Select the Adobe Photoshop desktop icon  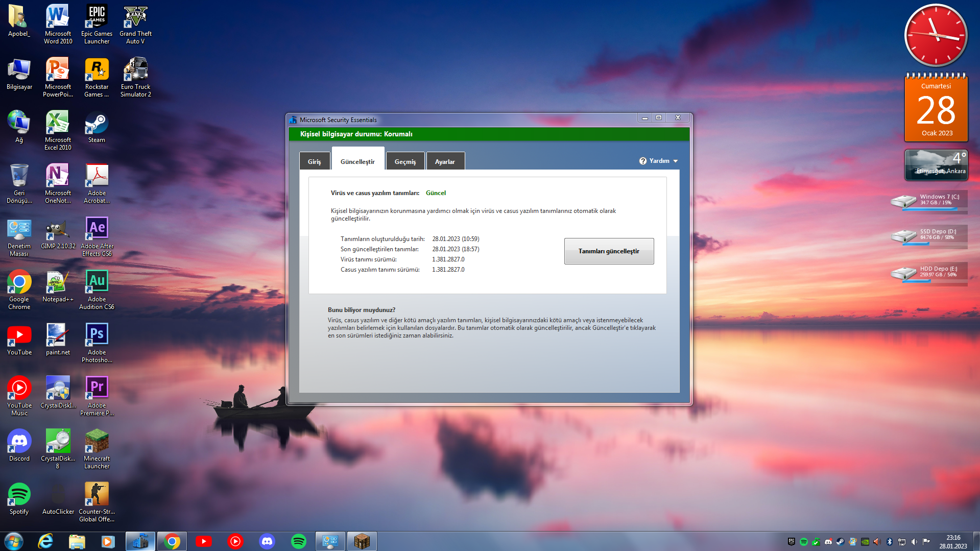pyautogui.click(x=97, y=343)
